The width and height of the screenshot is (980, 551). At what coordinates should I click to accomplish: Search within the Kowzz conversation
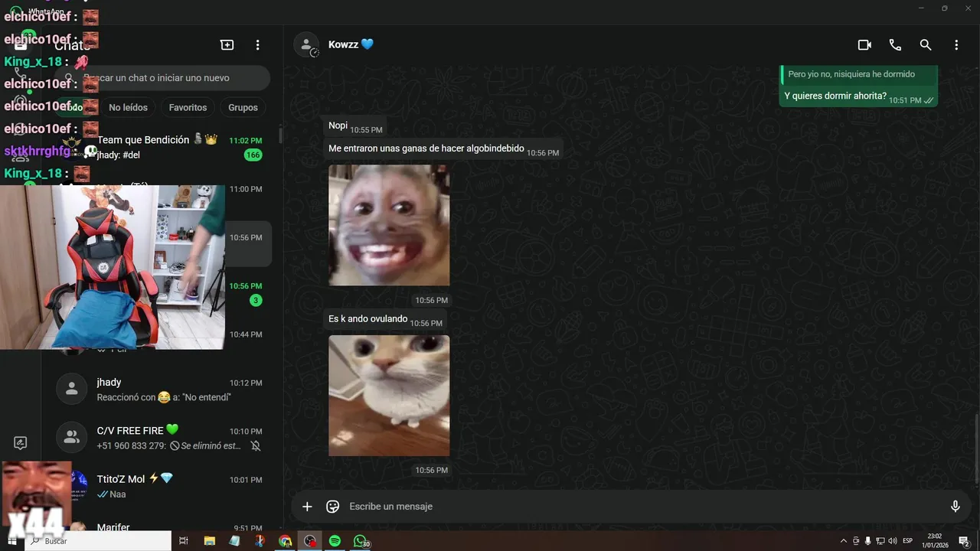[926, 45]
